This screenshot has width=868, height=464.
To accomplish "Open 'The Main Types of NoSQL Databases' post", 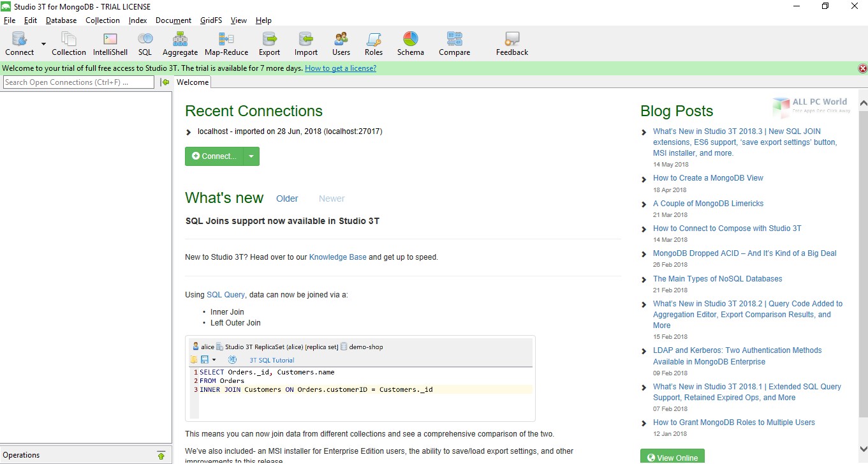I will [x=717, y=279].
